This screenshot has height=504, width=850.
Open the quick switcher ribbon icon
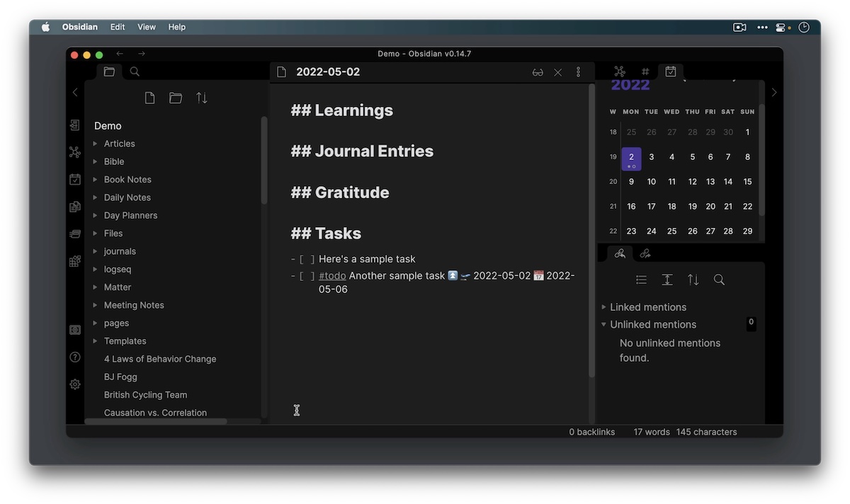pyautogui.click(x=75, y=125)
